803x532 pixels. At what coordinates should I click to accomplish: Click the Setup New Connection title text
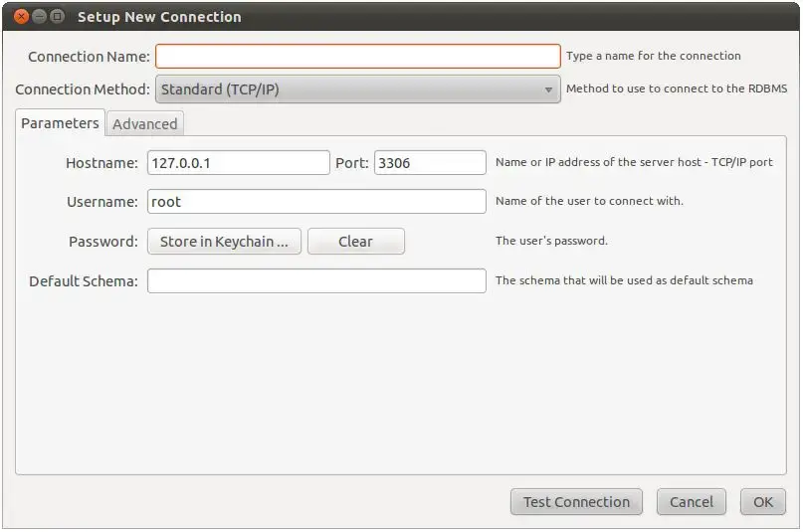pos(159,17)
